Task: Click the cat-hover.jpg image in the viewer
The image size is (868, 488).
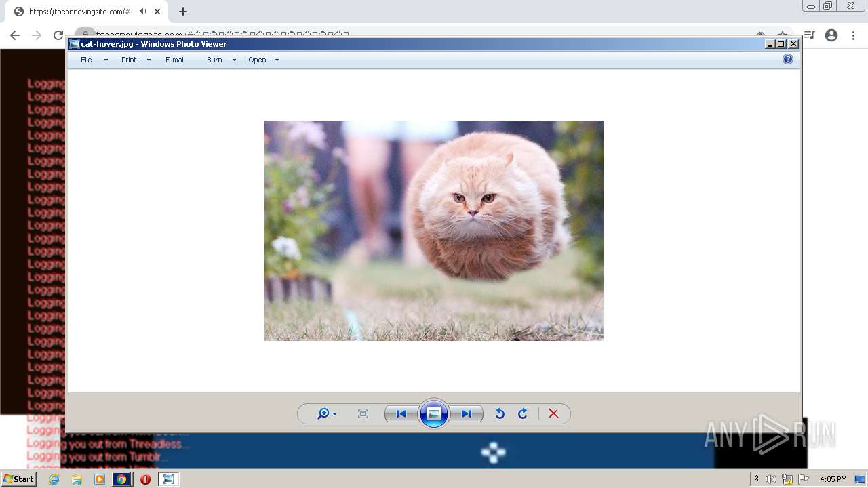Action: coord(434,230)
